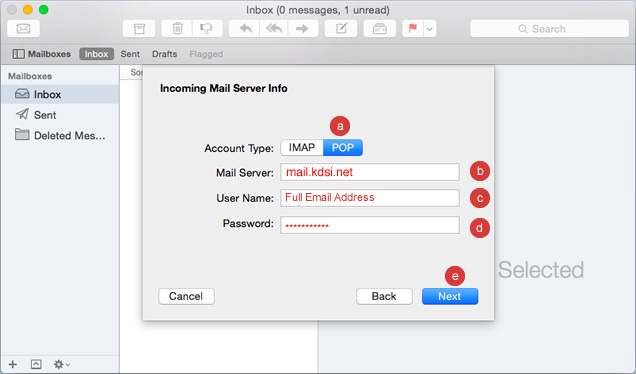Open the flag color dropdown arrow
636x374 pixels.
point(430,29)
